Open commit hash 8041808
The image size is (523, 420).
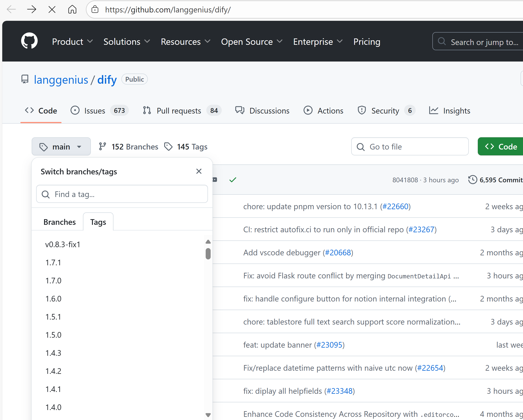[405, 180]
